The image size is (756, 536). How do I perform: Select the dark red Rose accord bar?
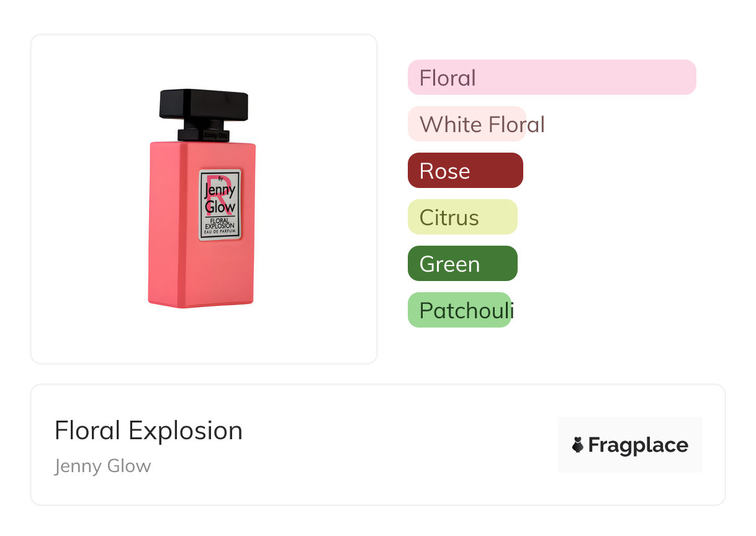point(465,171)
